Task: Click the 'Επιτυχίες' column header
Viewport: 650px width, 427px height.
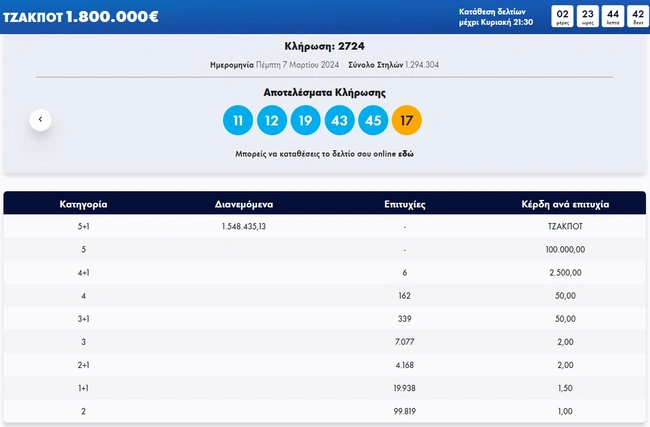Action: 405,204
